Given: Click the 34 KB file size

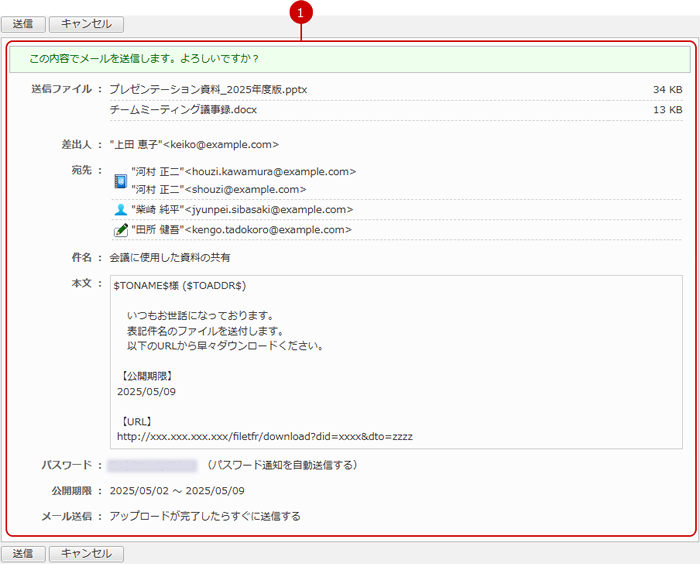Looking at the screenshot, I should click(667, 90).
